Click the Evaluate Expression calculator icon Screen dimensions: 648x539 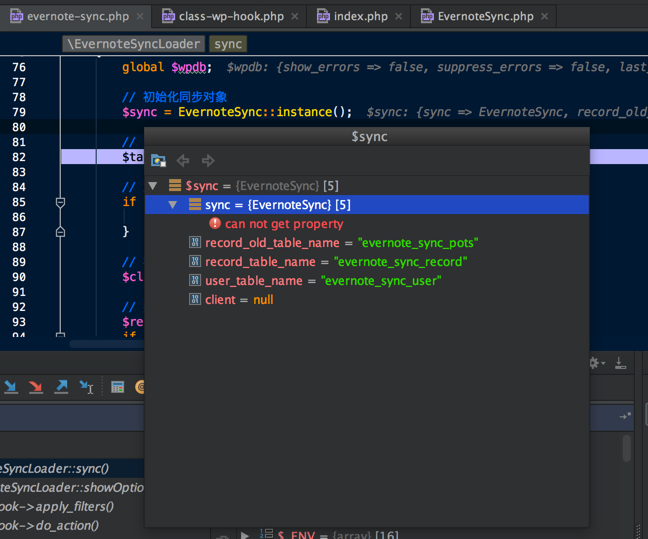(117, 387)
